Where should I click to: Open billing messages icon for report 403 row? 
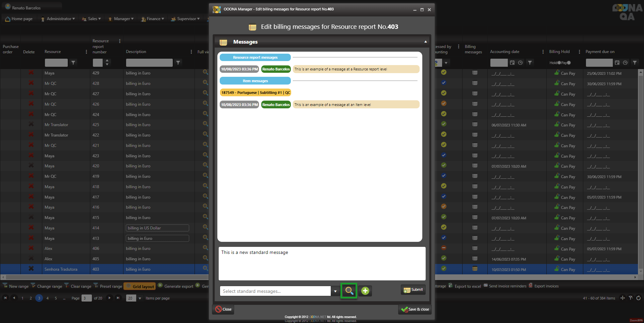point(475,269)
